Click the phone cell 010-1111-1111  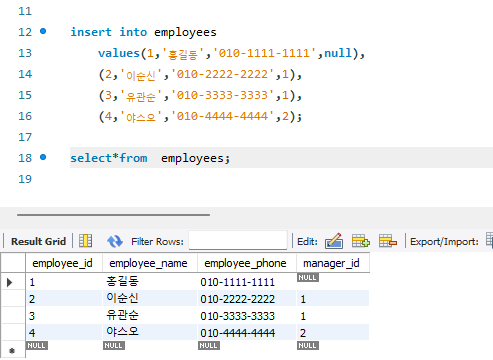[x=247, y=282]
